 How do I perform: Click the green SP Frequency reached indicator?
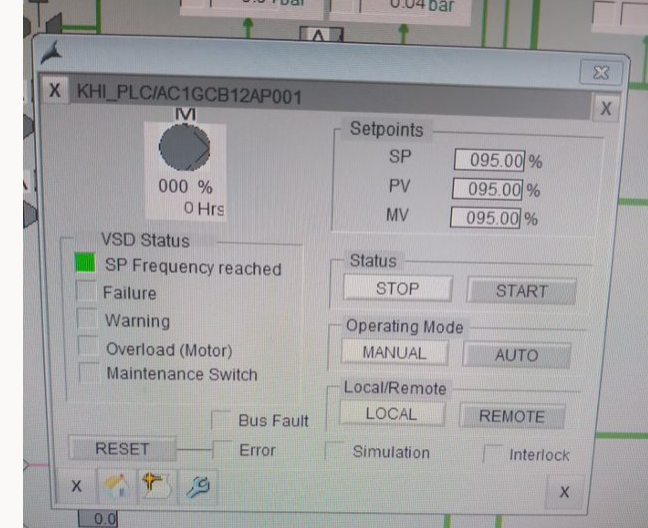click(86, 263)
